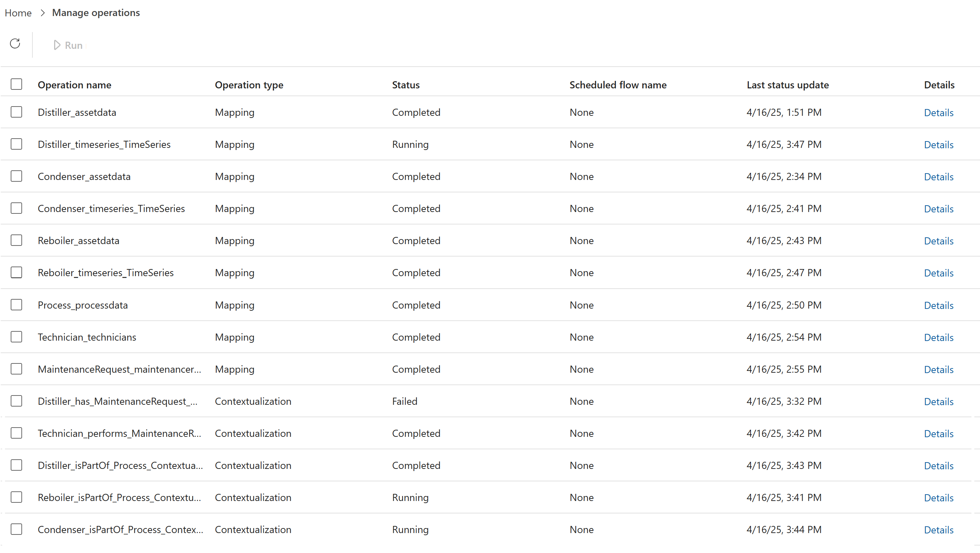Refresh the operations list
Image resolution: width=980 pixels, height=553 pixels.
click(15, 44)
